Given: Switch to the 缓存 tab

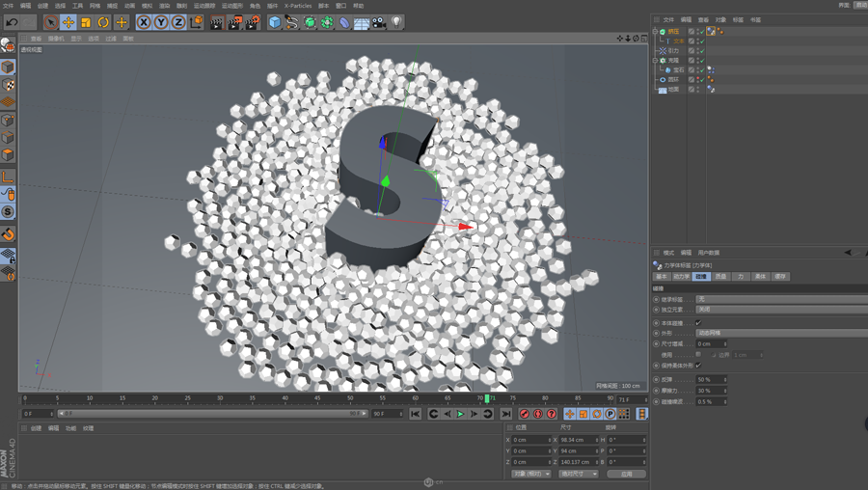Looking at the screenshot, I should pos(780,276).
